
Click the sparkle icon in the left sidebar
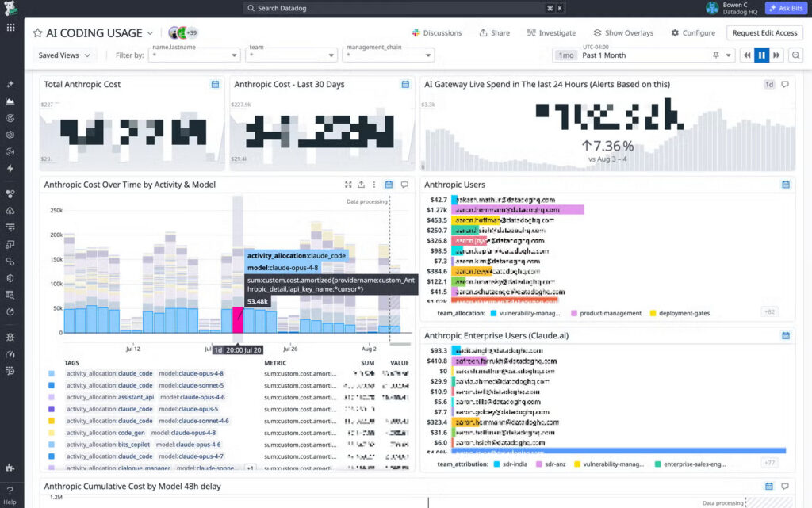pyautogui.click(x=10, y=84)
